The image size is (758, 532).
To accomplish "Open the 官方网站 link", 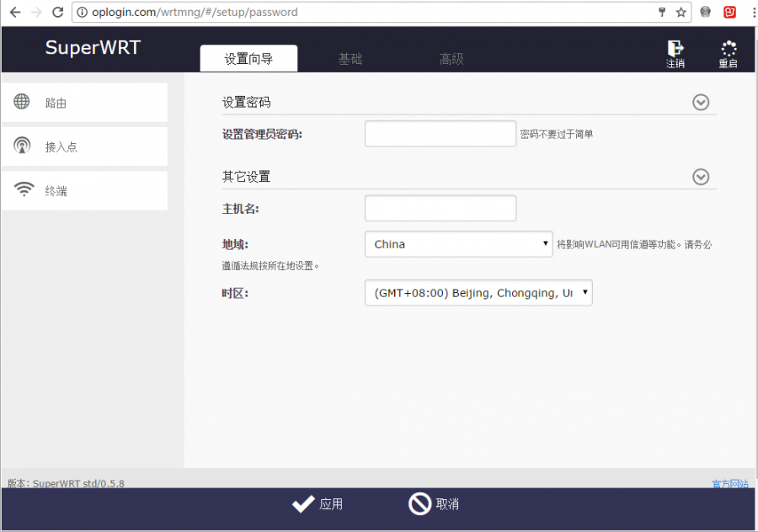I will click(730, 483).
